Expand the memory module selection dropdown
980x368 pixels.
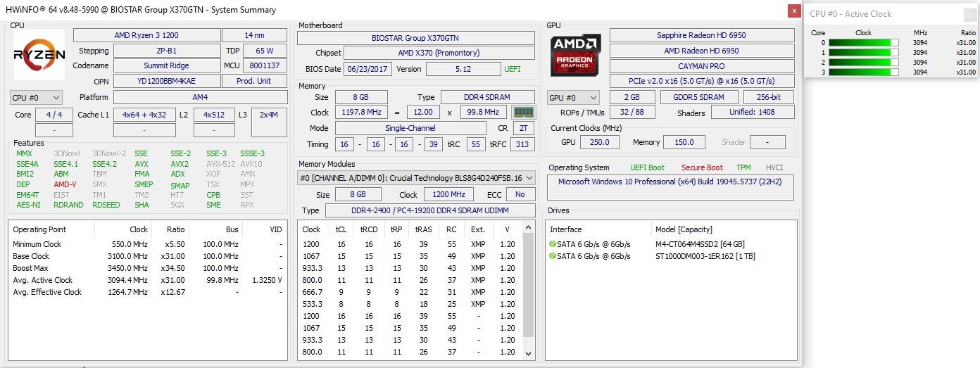point(415,178)
